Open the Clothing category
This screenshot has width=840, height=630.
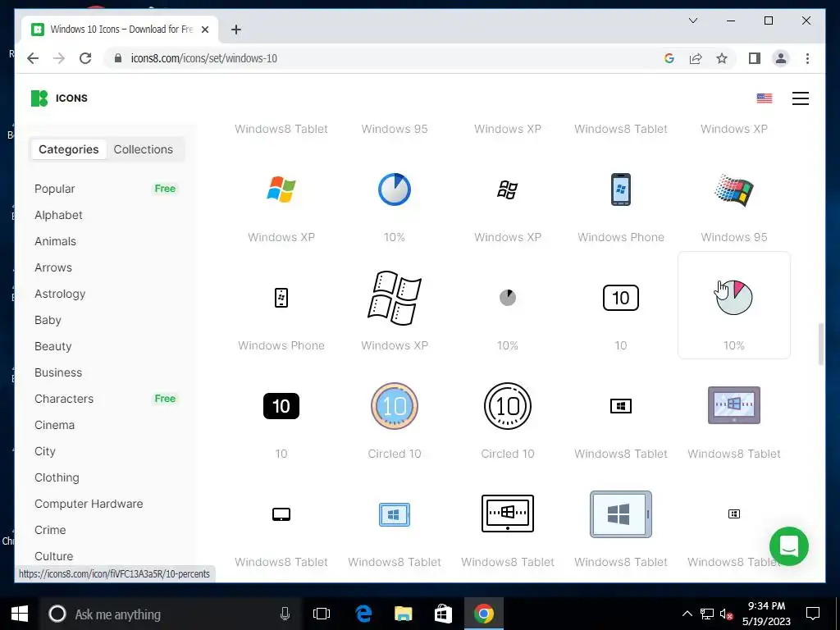(57, 478)
